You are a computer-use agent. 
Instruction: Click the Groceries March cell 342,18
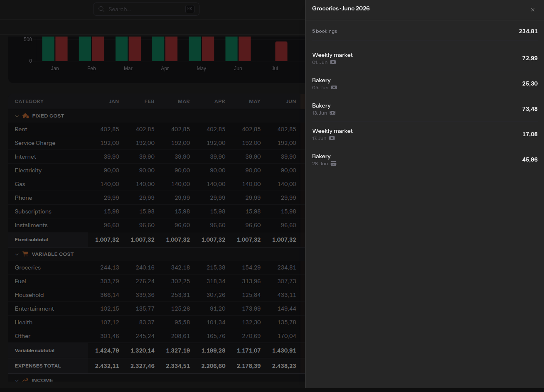click(x=180, y=267)
